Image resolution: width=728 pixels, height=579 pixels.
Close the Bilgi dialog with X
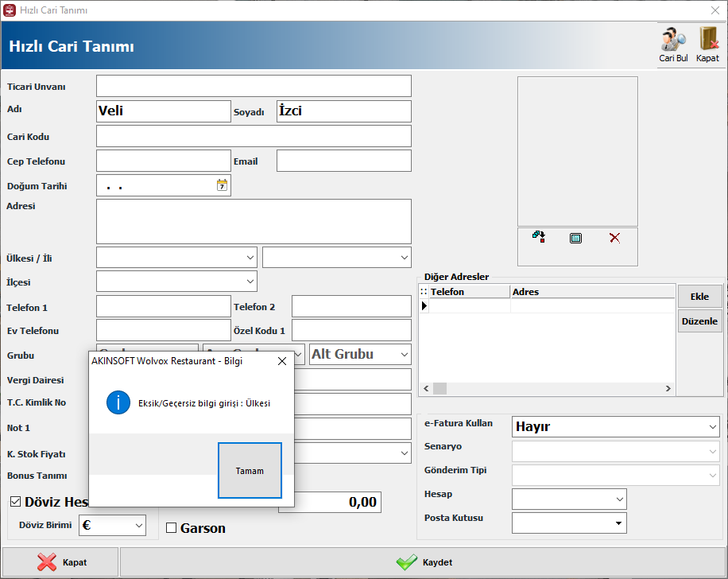(x=281, y=361)
